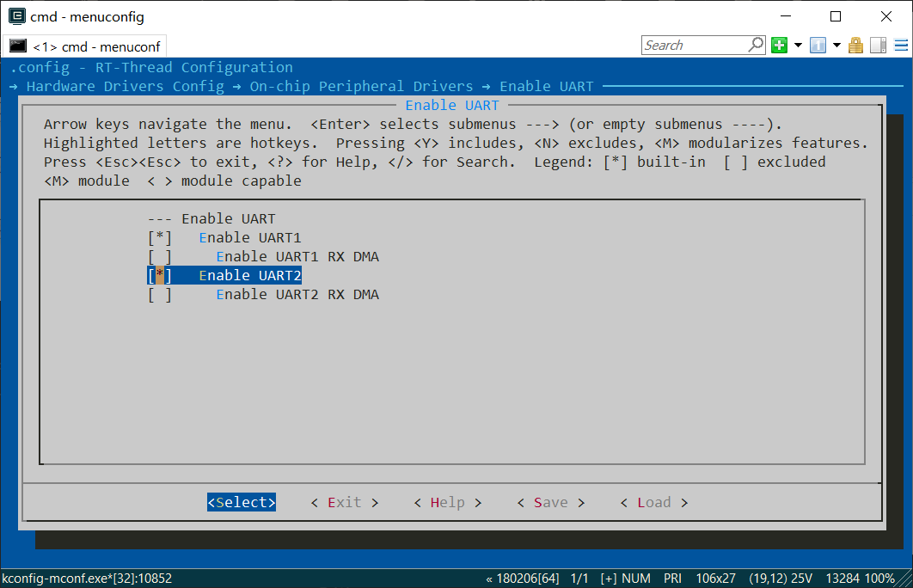913x588 pixels.
Task: Click 'On-chip Peripheral Drivers' in breadcrumb
Action: point(362,86)
